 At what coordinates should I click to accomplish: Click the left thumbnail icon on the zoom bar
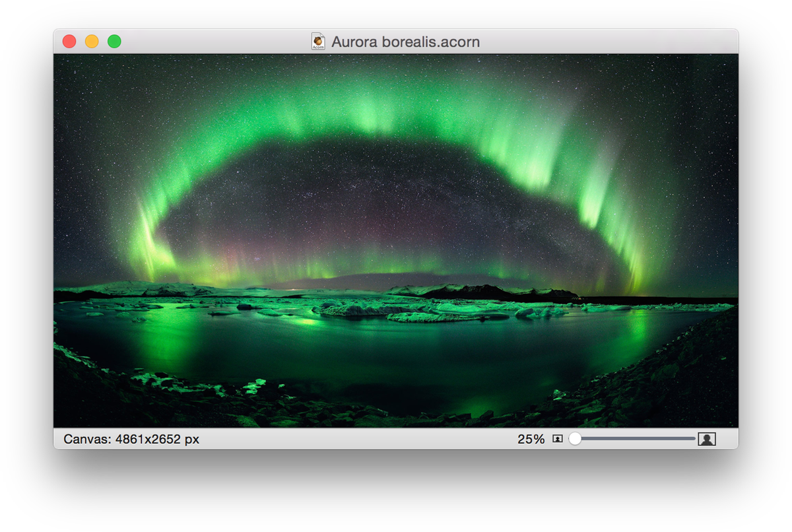[x=556, y=438]
